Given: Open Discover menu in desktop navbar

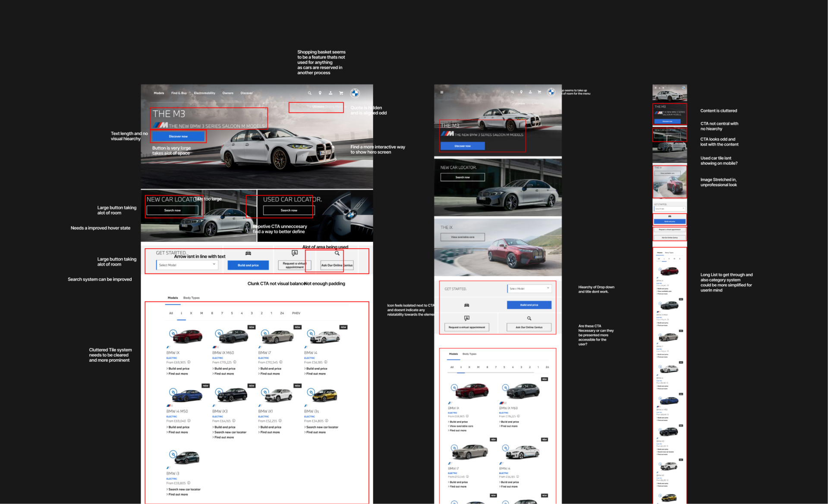Looking at the screenshot, I should [247, 93].
